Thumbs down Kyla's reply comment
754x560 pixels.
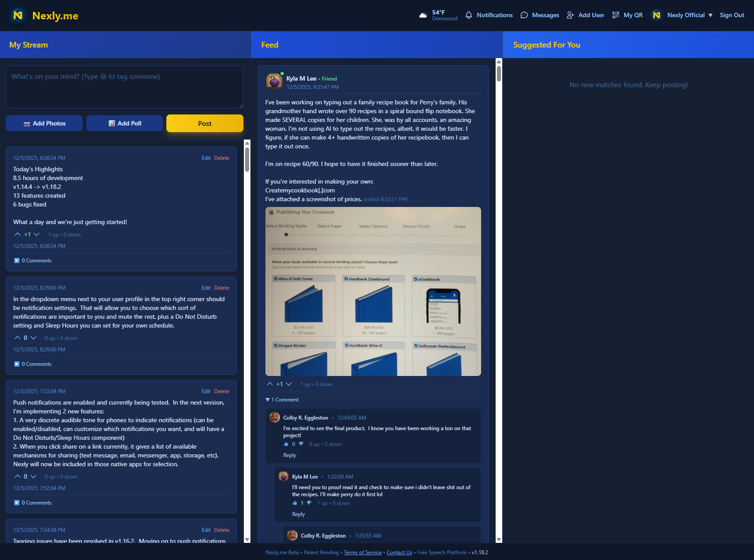click(309, 503)
